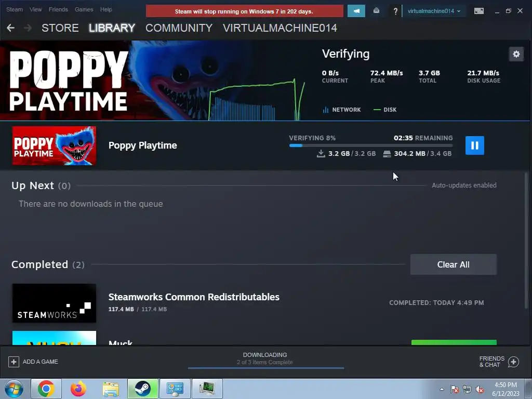
Task: Open Steam announcements megaphone icon
Action: click(356, 11)
